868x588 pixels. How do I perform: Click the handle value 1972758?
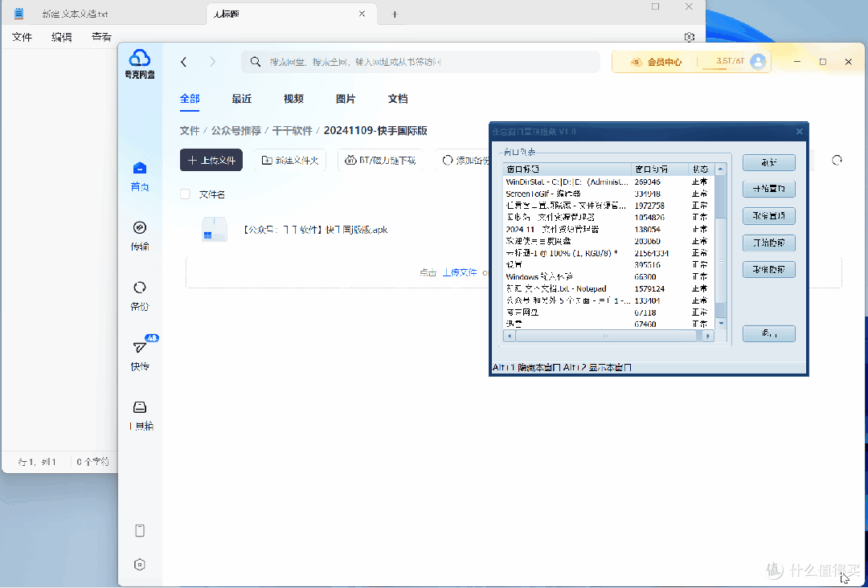tap(649, 205)
